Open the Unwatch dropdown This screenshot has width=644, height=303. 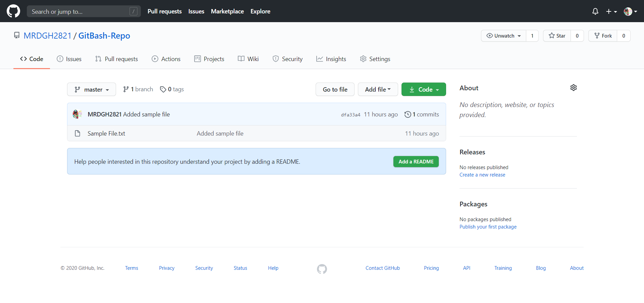click(503, 36)
